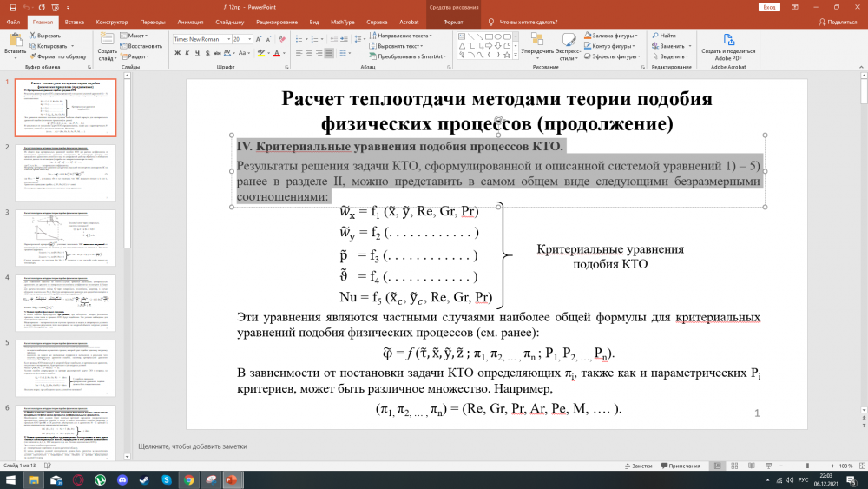Decrease list indent level

click(334, 39)
